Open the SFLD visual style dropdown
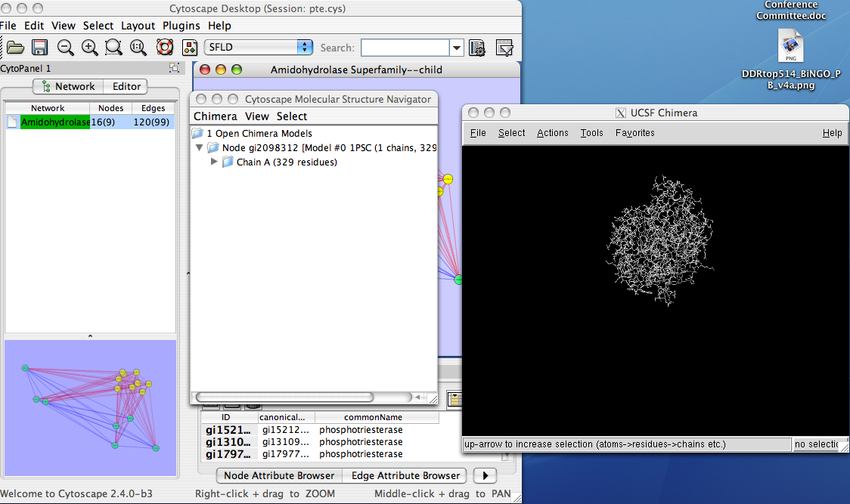850x504 pixels. (259, 47)
